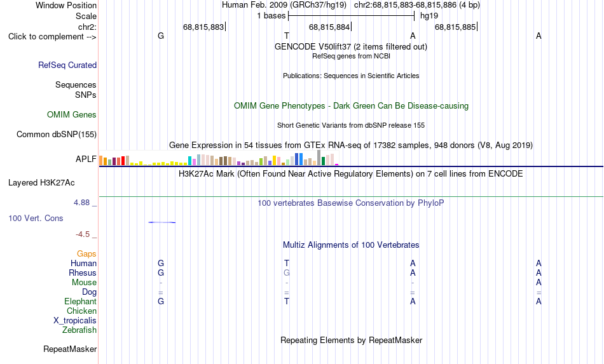The height and width of the screenshot is (364, 604).
Task: Click the blue PhyloP conservation signal line
Action: [x=161, y=222]
